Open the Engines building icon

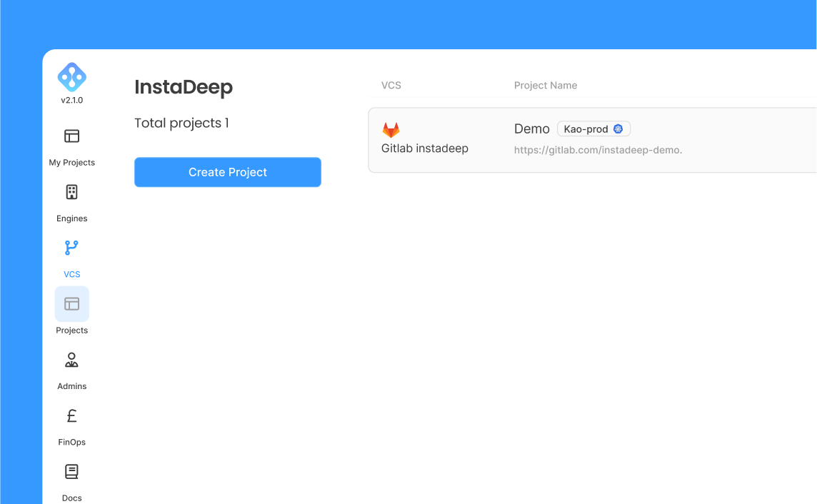click(72, 192)
